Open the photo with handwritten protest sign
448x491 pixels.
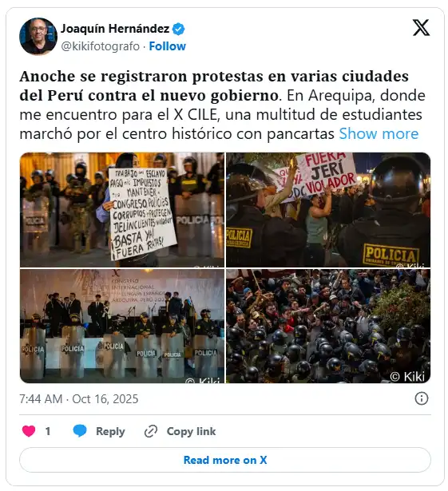tap(122, 210)
